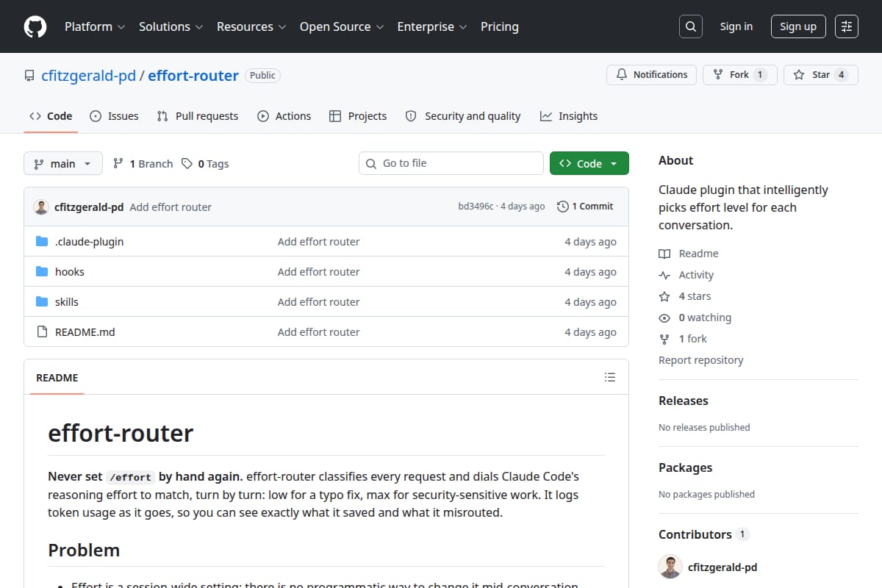The image size is (882, 588).
Task: Click the Sign up button
Action: pyautogui.click(x=798, y=26)
